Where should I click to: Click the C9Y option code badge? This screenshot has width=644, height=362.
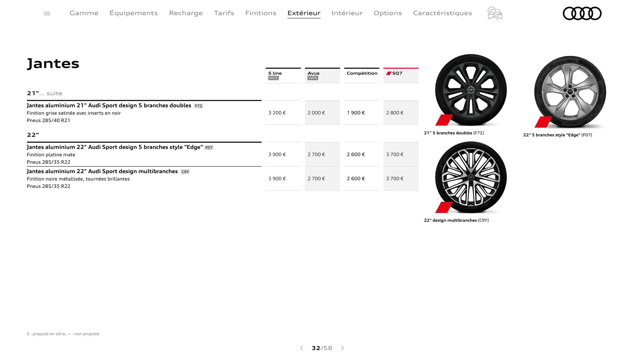point(185,172)
